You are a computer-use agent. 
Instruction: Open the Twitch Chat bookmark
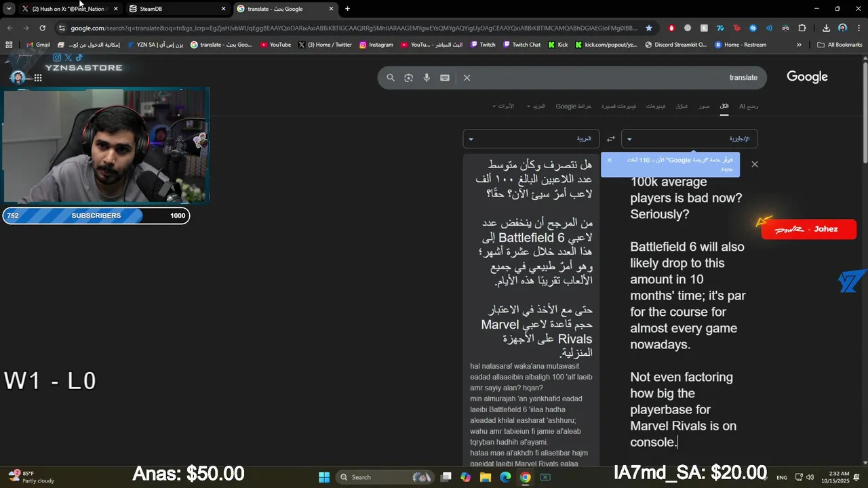[521, 45]
